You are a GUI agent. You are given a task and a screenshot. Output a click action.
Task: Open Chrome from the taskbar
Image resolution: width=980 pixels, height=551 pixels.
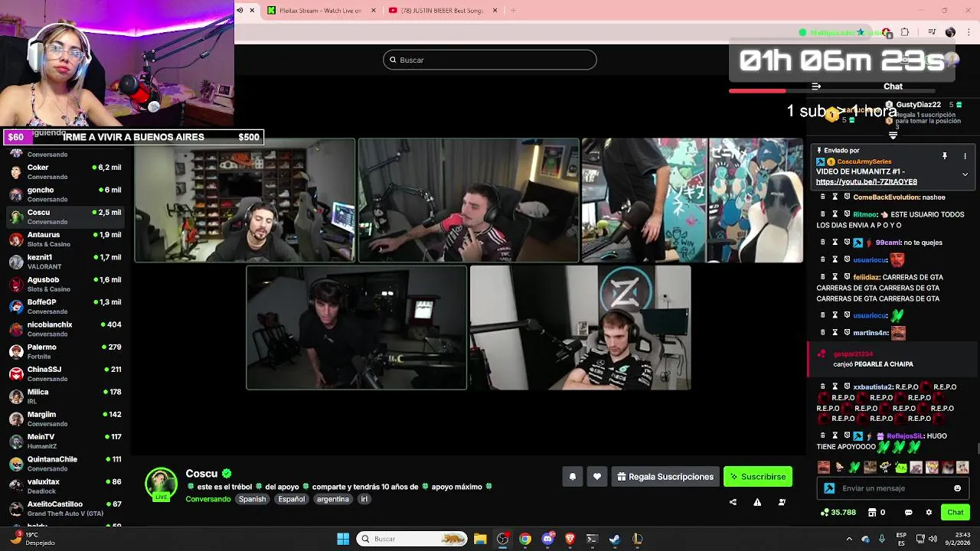coord(525,539)
